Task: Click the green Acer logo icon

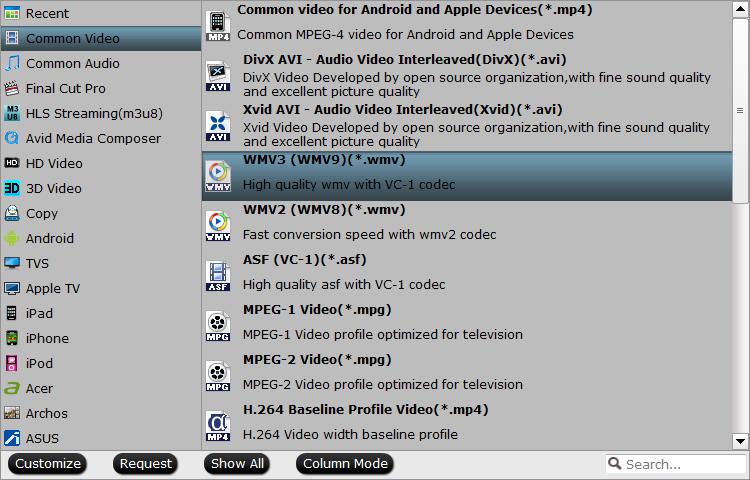Action: point(12,388)
